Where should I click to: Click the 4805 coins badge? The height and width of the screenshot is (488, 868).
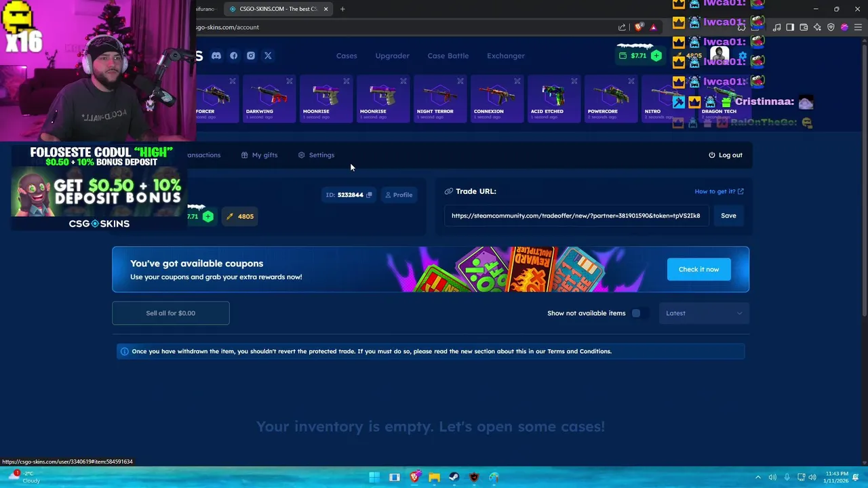coord(239,216)
